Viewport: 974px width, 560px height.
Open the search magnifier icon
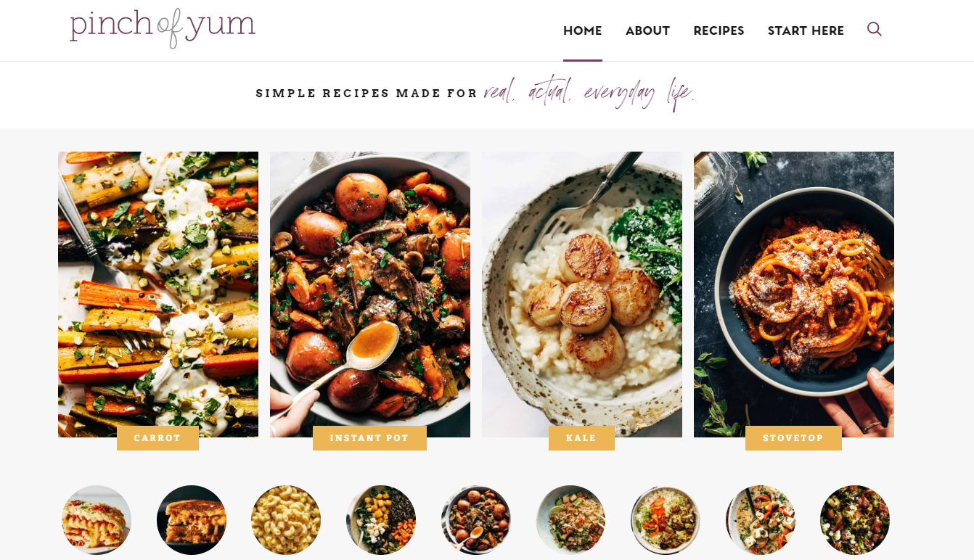874,29
